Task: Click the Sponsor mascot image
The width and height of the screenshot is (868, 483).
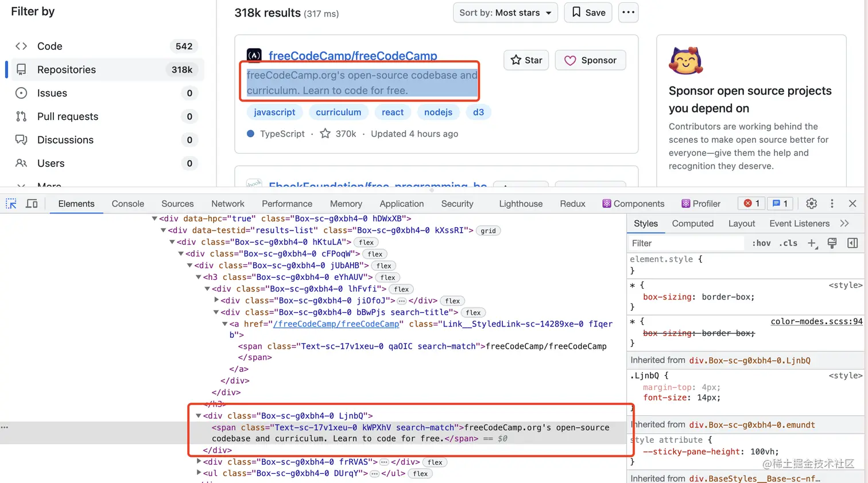Action: pos(685,61)
